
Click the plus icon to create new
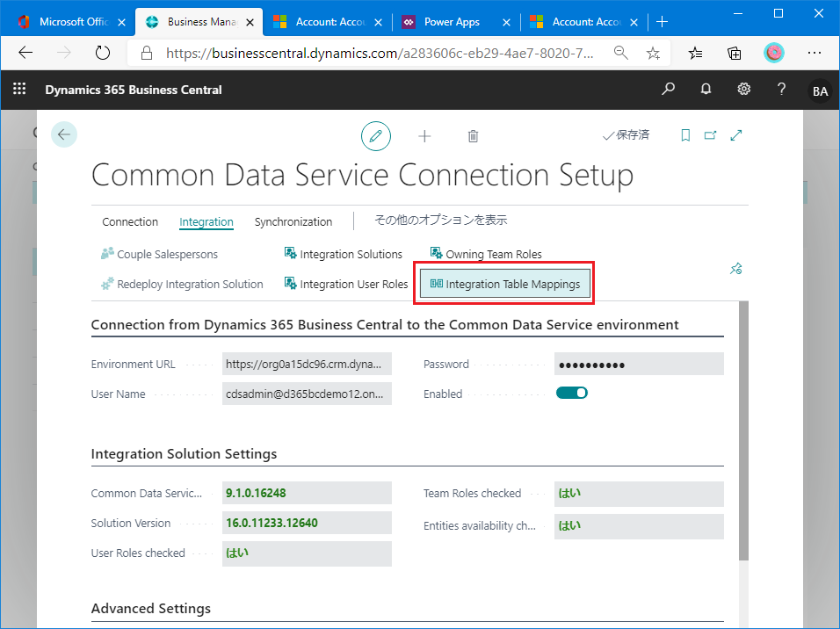pos(424,136)
